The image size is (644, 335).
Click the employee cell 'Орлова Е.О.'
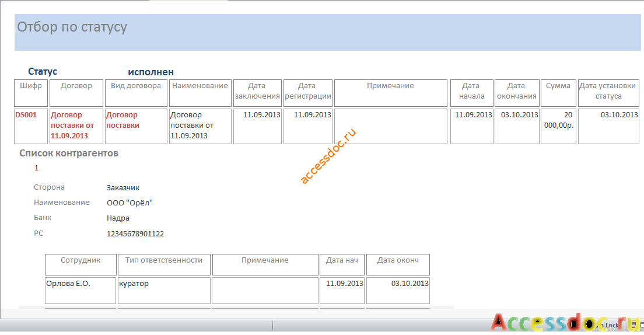80,291
